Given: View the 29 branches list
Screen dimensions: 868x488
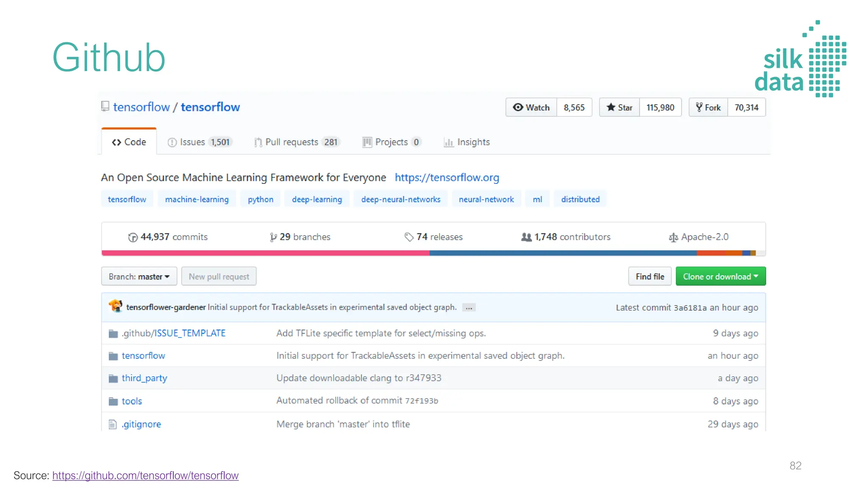Looking at the screenshot, I should 300,237.
